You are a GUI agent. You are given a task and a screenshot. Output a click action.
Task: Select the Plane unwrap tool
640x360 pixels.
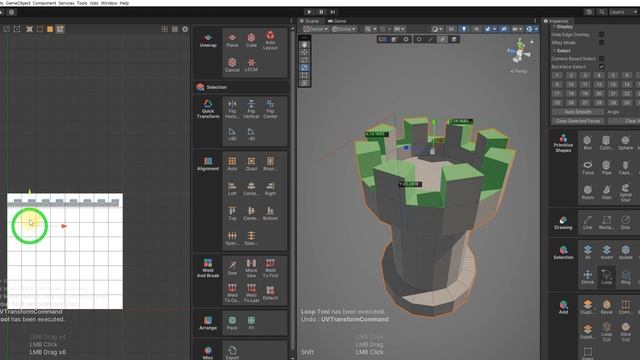(232, 40)
